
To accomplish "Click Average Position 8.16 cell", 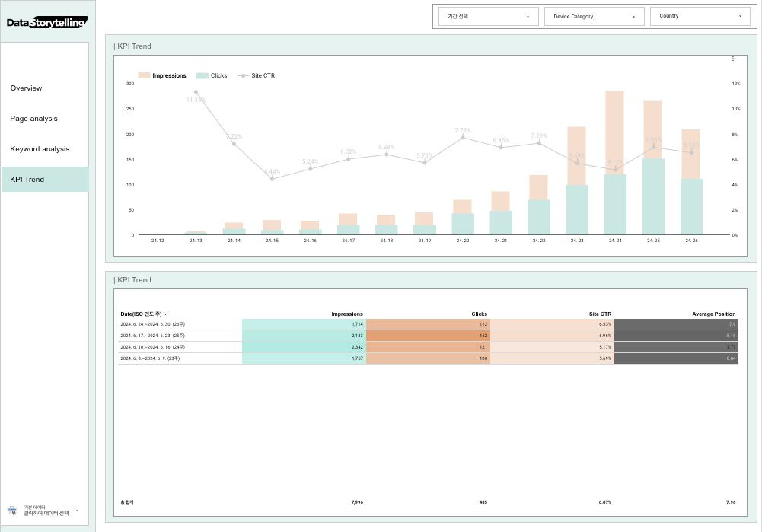I will point(676,336).
